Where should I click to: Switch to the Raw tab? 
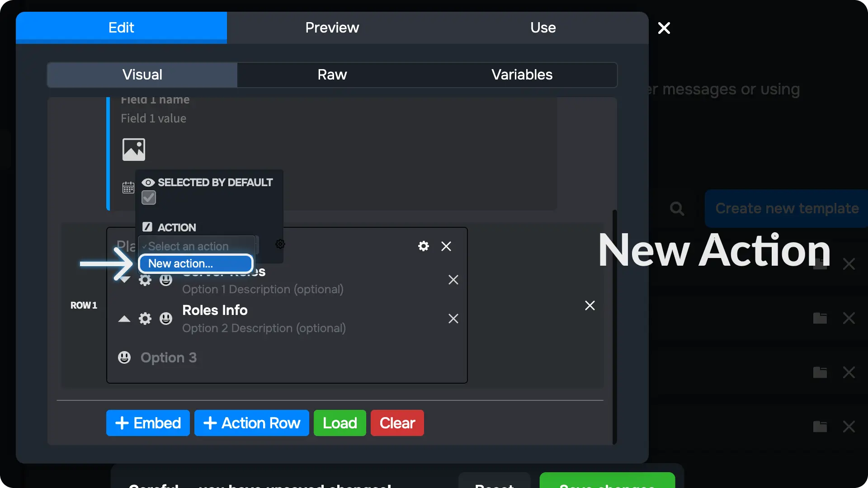[332, 75]
